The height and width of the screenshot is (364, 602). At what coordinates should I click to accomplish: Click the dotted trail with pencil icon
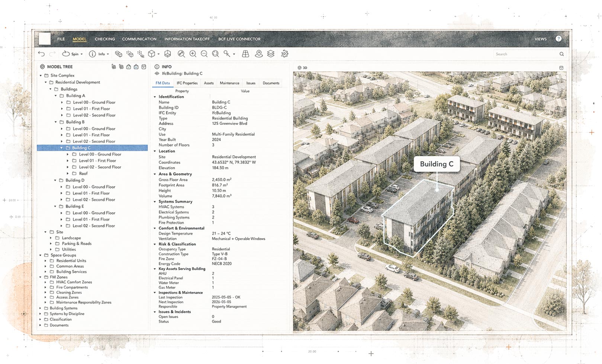click(141, 54)
